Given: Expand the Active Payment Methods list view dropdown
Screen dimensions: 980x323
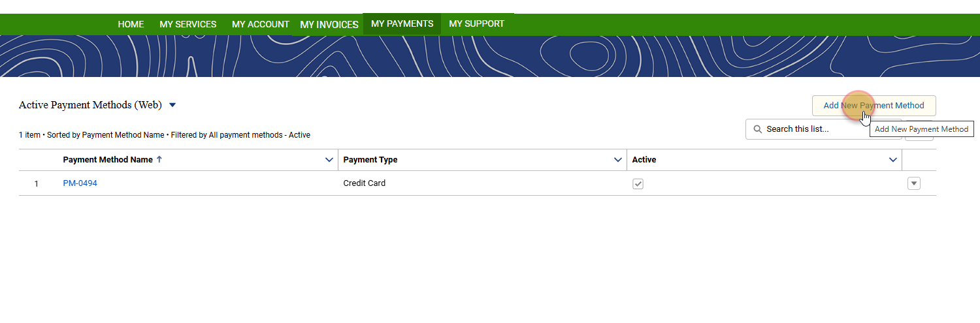Looking at the screenshot, I should point(172,105).
